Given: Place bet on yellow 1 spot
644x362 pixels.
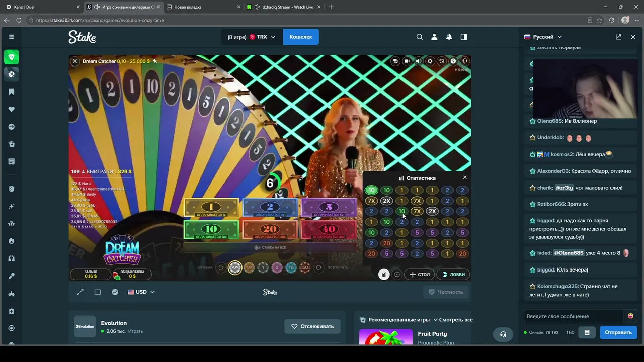Looking at the screenshot, I should tap(211, 208).
